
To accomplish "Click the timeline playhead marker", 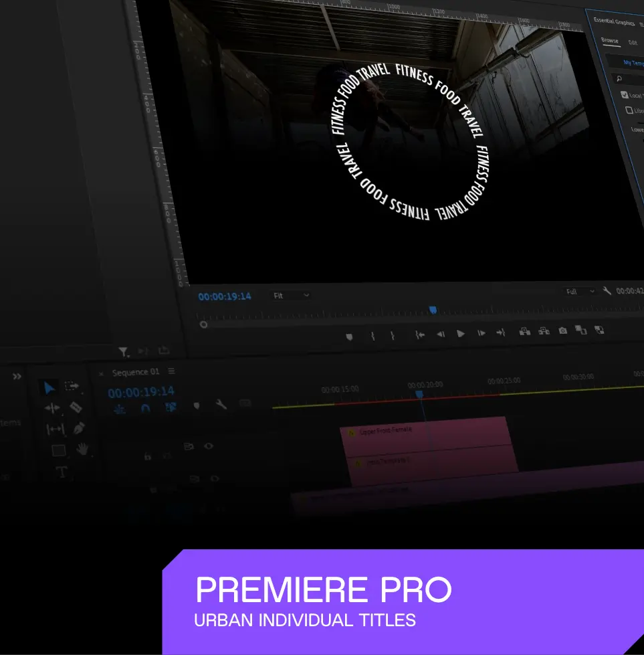I will [419, 394].
